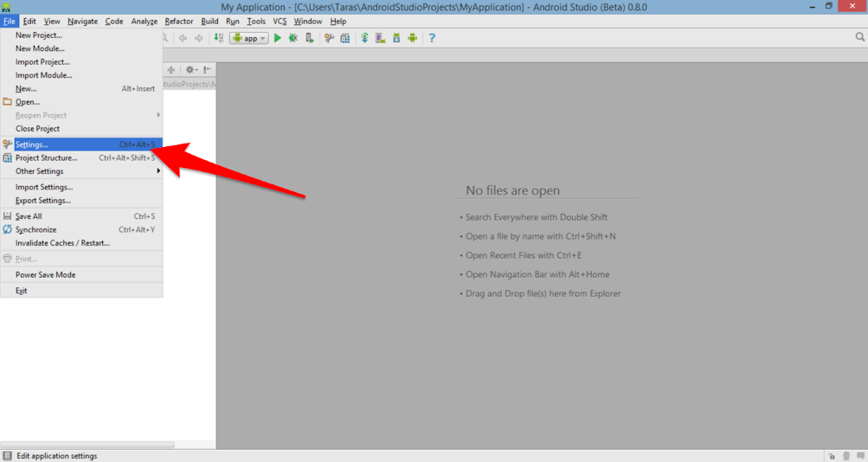Click the blue Help question mark icon
The image size is (868, 462).
[x=432, y=38]
